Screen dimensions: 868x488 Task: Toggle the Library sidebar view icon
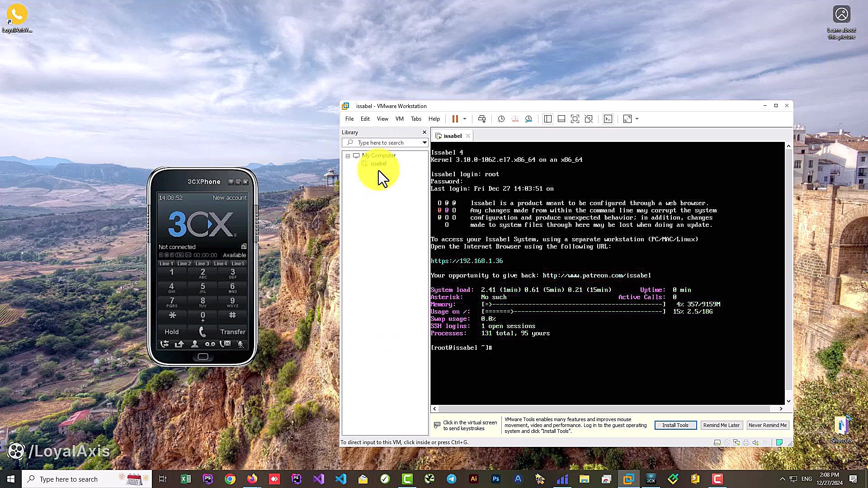(548, 119)
